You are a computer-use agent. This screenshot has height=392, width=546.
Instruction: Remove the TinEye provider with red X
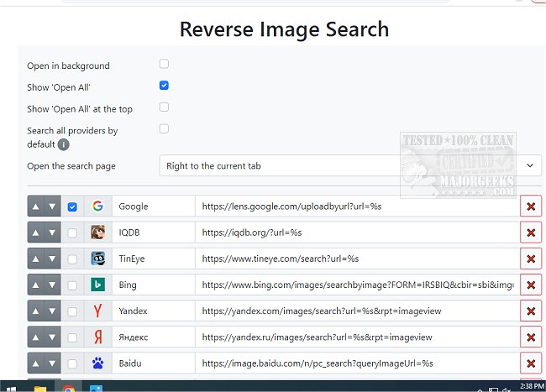pyautogui.click(x=531, y=259)
